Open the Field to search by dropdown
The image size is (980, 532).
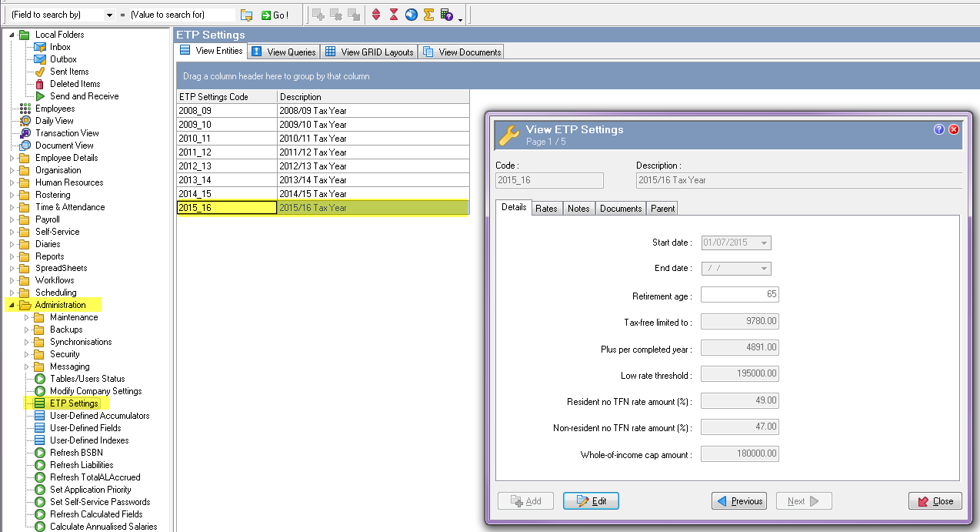coord(108,15)
